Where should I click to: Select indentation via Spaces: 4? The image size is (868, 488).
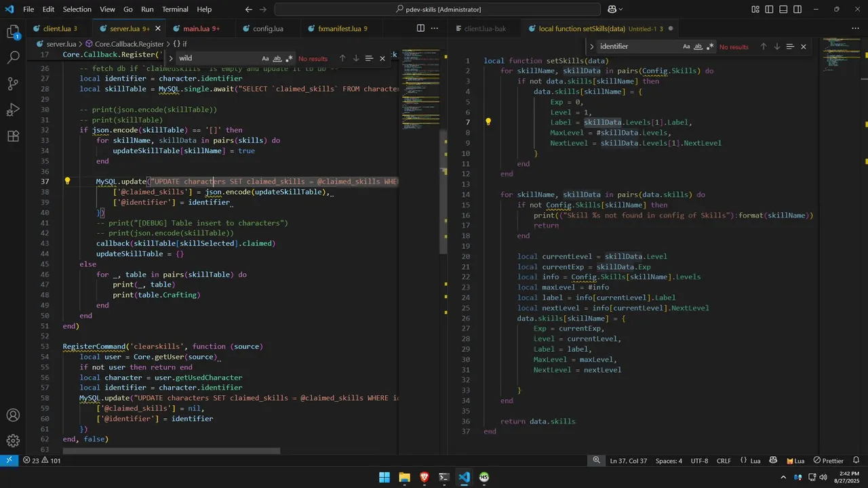pyautogui.click(x=669, y=461)
